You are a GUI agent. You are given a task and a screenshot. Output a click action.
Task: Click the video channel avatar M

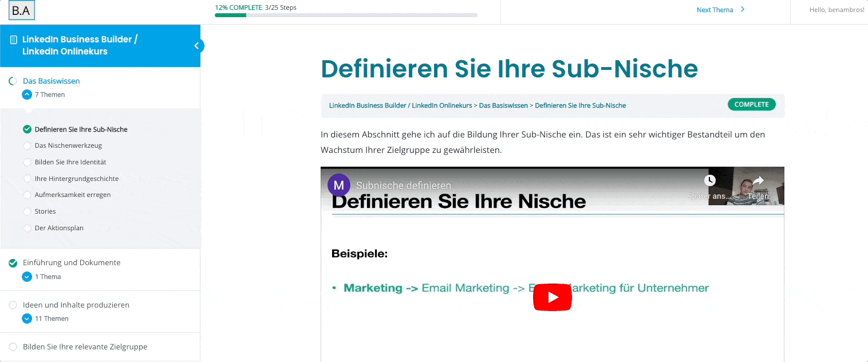pyautogui.click(x=338, y=185)
